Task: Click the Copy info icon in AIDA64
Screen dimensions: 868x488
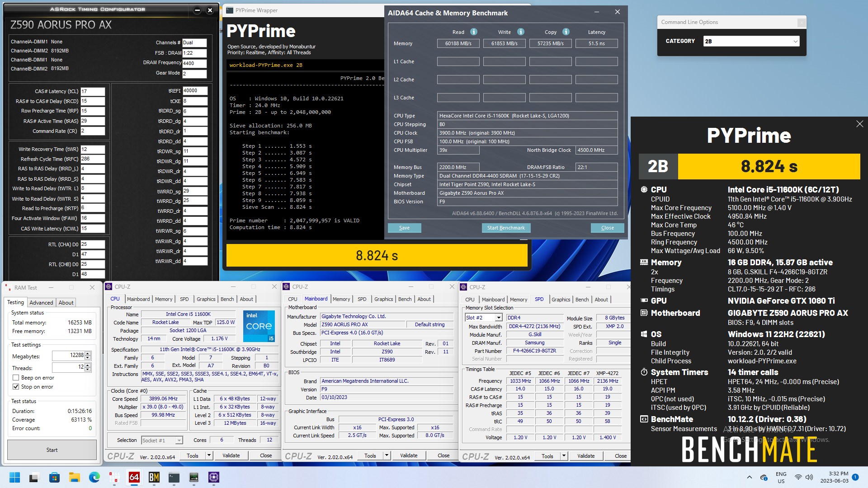Action: [x=566, y=32]
